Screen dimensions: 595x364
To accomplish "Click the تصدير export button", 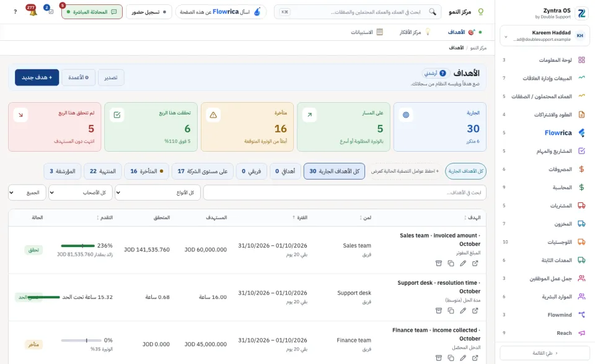I will pyautogui.click(x=111, y=77).
